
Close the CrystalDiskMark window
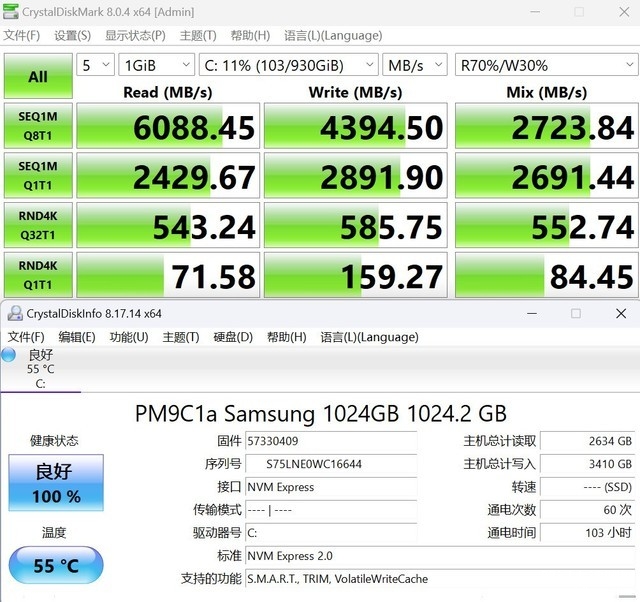click(x=624, y=12)
